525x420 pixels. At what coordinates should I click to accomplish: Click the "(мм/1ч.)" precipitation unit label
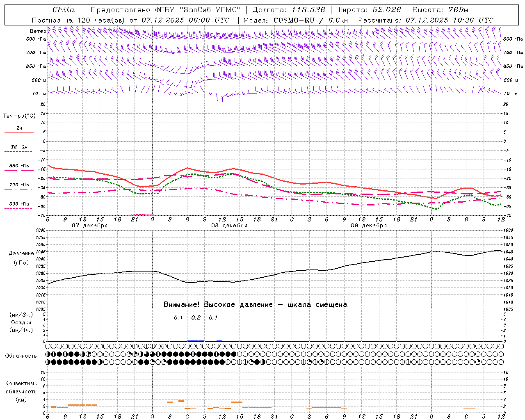point(21,330)
